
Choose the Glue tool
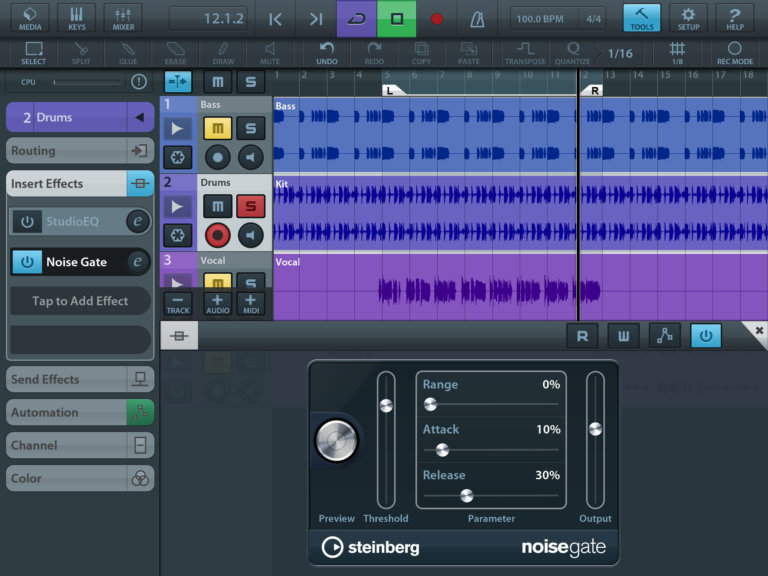[x=128, y=53]
